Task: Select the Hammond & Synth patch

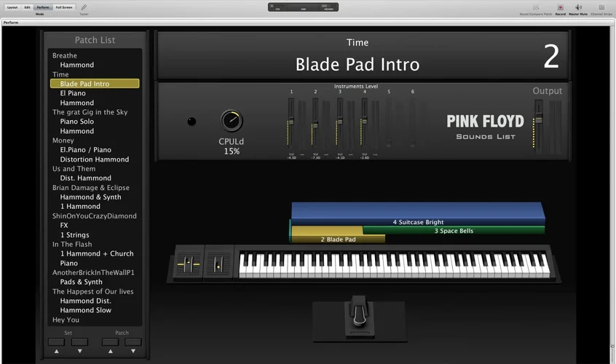Action: coord(90,197)
